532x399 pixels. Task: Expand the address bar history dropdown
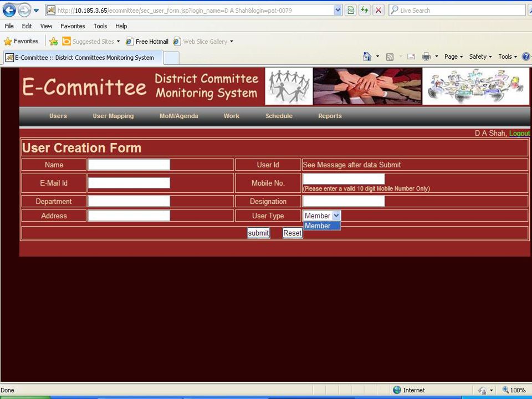tap(337, 11)
